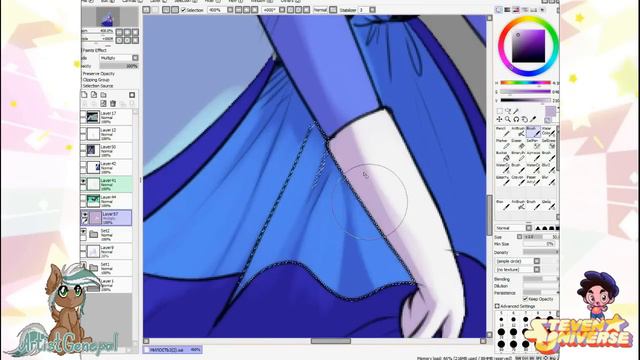Select the Set1 folder row
The width and height of the screenshot is (640, 360).
pos(107,268)
